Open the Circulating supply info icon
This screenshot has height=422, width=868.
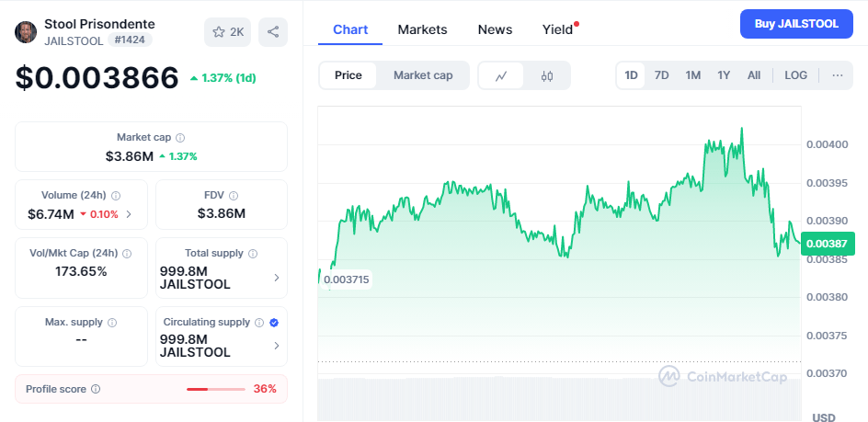tap(259, 323)
